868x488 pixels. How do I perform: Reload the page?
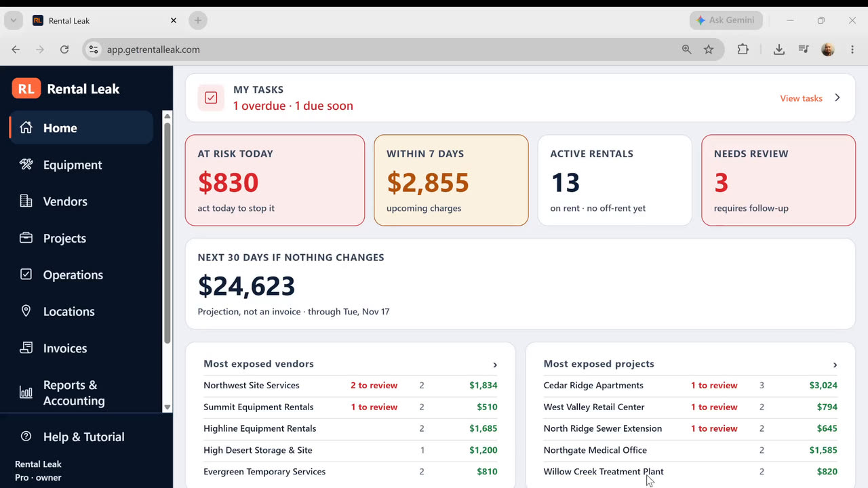tap(64, 49)
